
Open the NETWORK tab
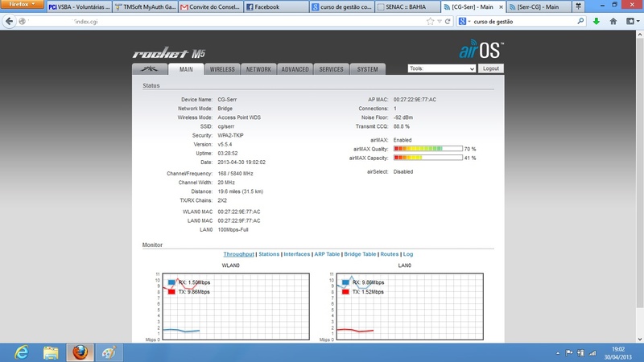(x=258, y=69)
